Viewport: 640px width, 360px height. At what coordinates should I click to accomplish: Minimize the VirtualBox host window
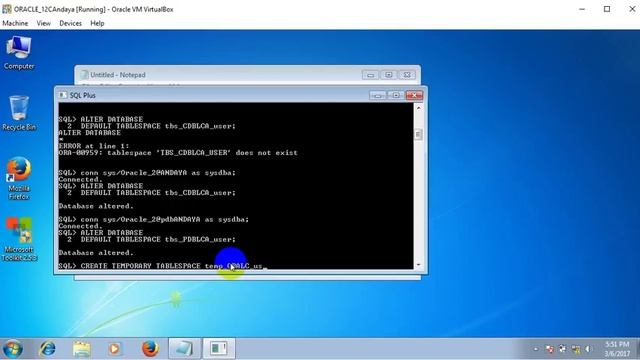[x=582, y=9]
